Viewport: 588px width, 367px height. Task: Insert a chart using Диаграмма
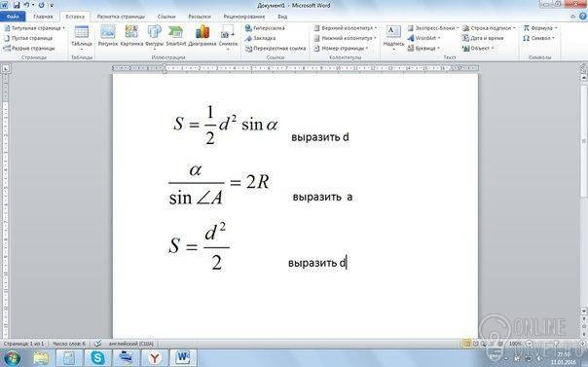(x=202, y=36)
